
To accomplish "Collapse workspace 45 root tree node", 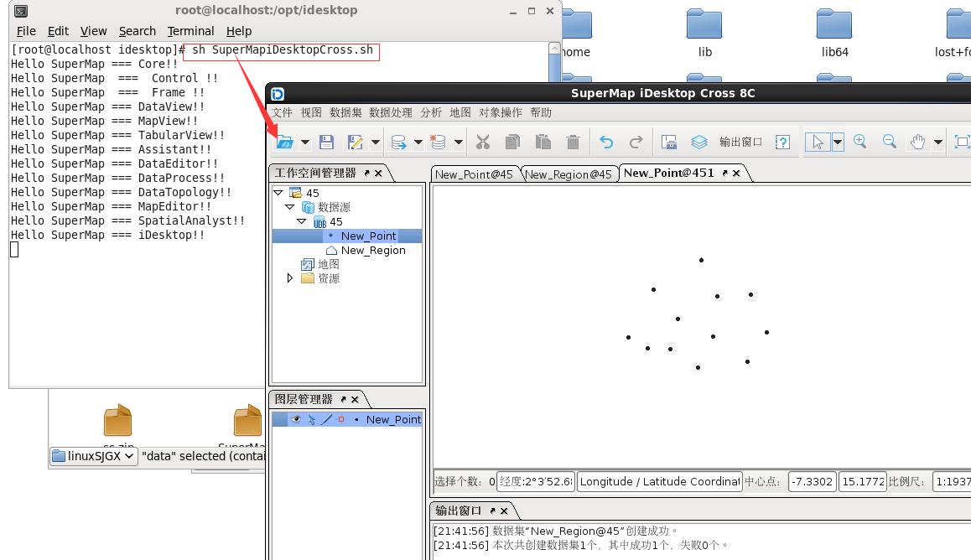I will point(278,193).
